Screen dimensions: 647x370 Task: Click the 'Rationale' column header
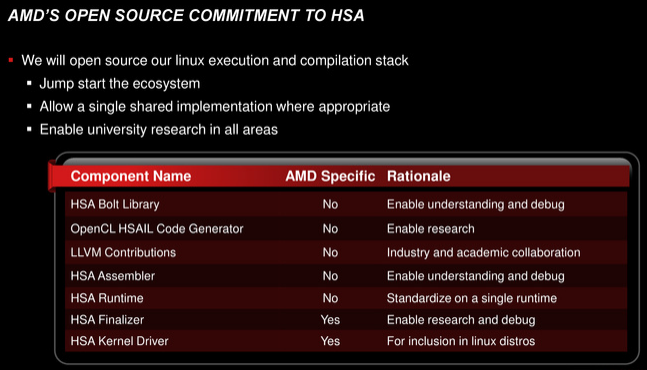418,177
